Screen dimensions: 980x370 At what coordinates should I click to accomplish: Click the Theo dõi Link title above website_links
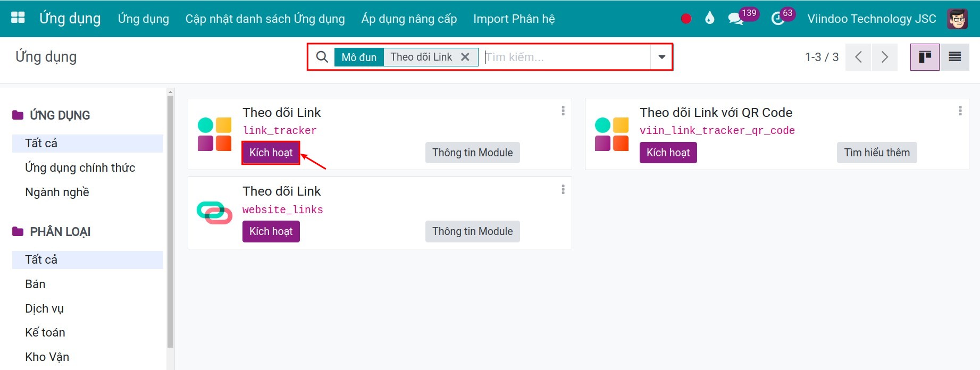pyautogui.click(x=282, y=191)
